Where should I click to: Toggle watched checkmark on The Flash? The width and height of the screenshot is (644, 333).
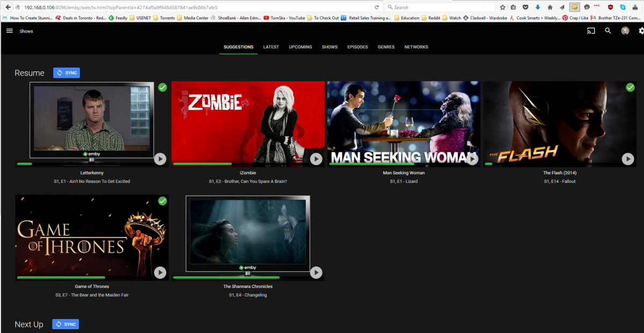[x=630, y=87]
